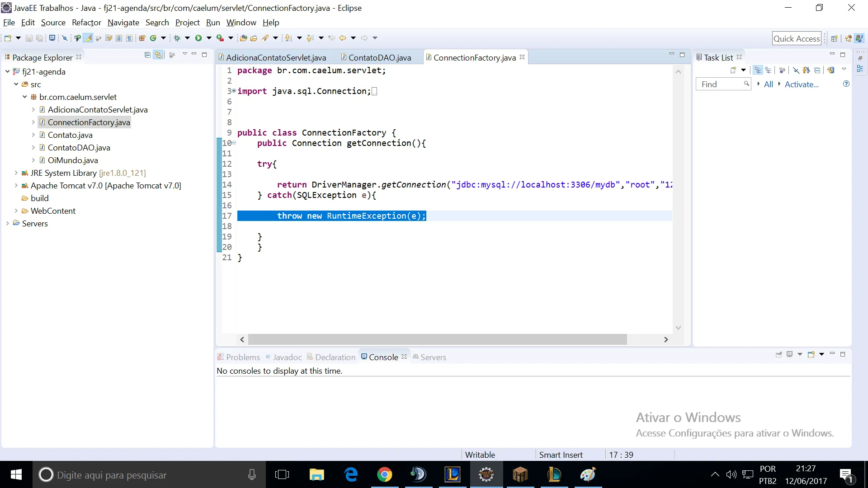Click the green Run button in toolbar
The height and width of the screenshot is (488, 868).
198,38
